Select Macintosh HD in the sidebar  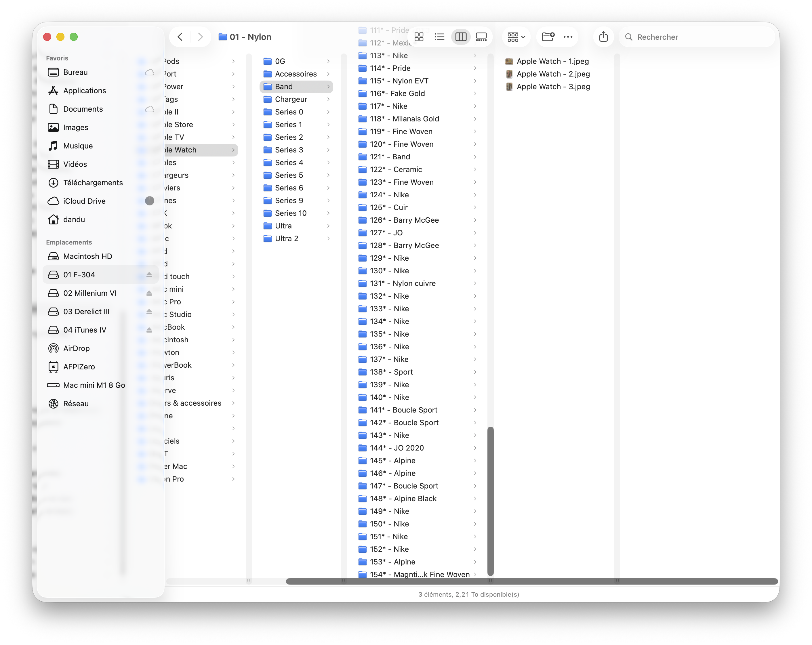(87, 256)
